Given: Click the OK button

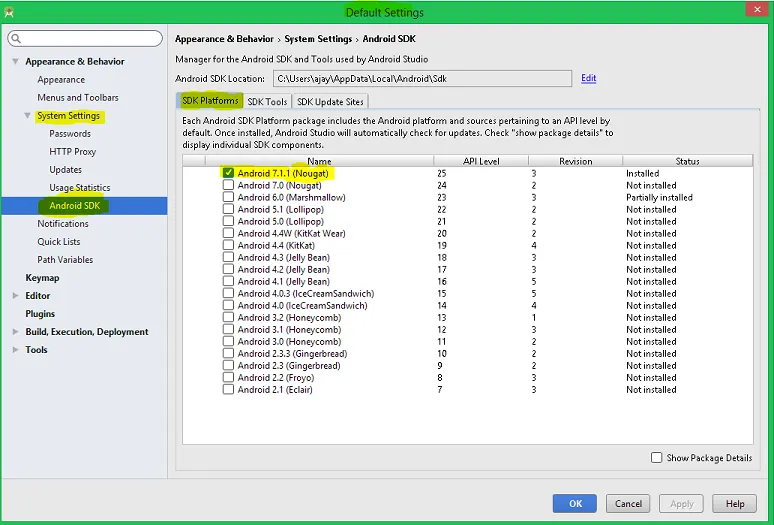Looking at the screenshot, I should (x=575, y=504).
